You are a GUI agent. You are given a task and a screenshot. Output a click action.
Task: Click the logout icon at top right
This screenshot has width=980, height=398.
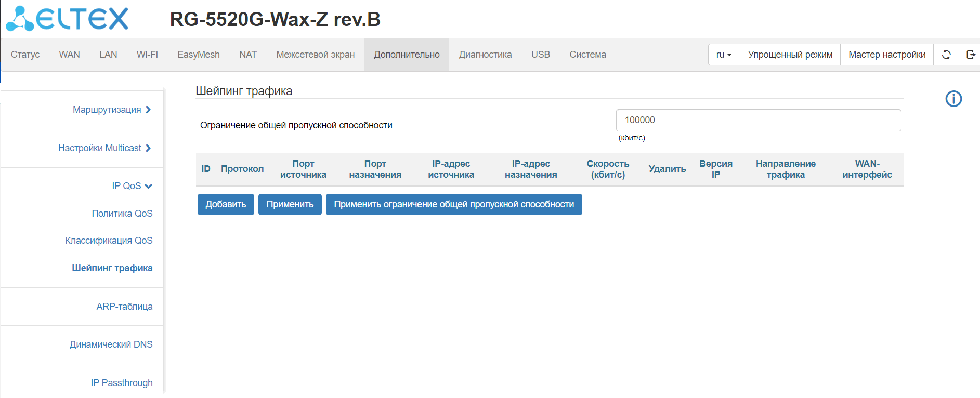pos(971,55)
